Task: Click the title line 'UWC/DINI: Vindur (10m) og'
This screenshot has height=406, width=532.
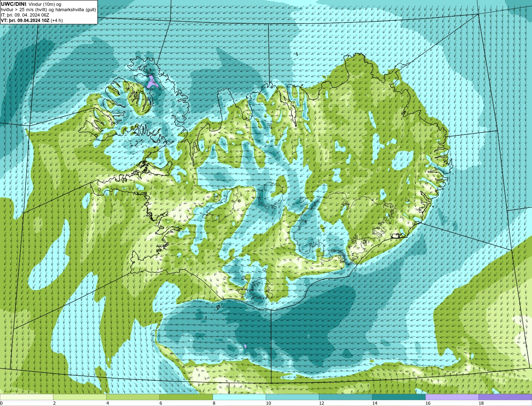Action: (x=31, y=4)
